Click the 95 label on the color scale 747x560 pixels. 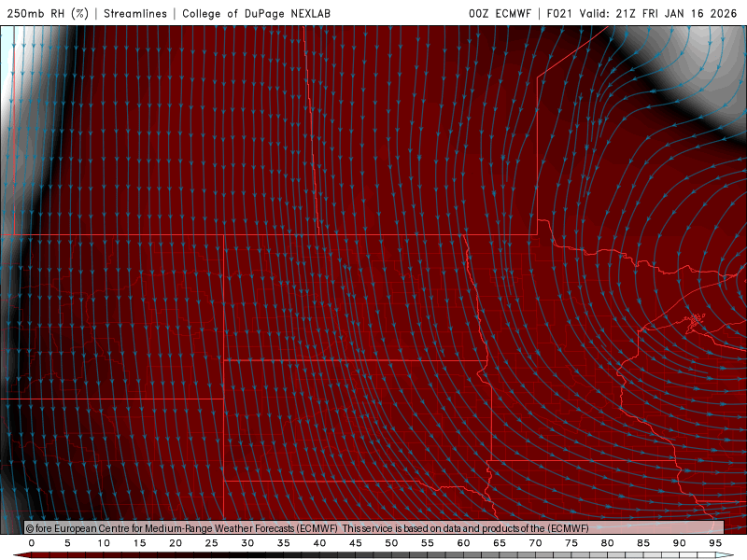pos(715,543)
